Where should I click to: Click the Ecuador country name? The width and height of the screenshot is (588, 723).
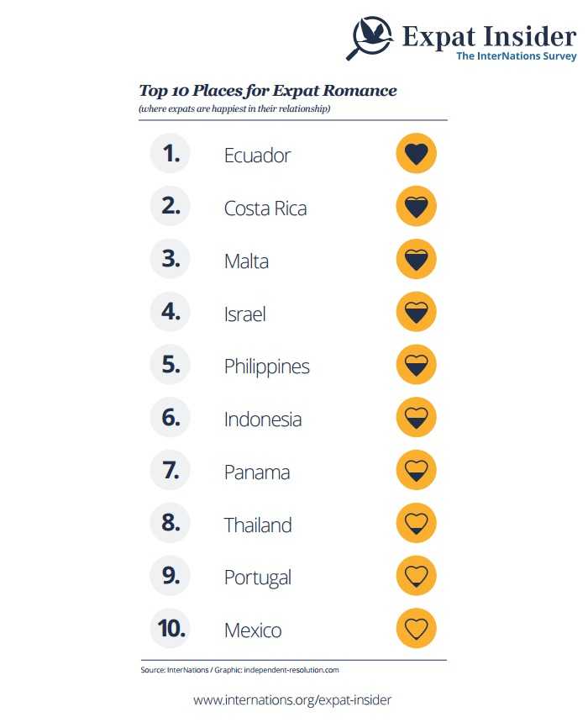257,156
